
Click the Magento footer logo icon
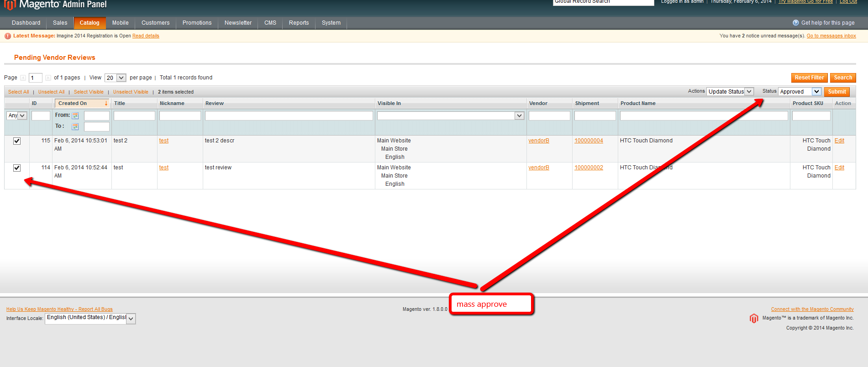[x=754, y=318]
